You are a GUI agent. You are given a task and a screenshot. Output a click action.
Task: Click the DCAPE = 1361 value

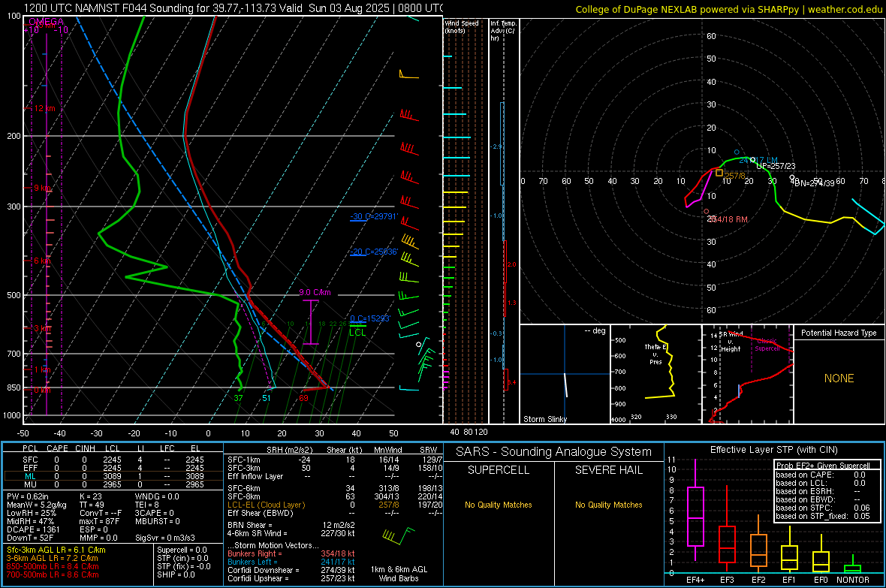(33, 529)
